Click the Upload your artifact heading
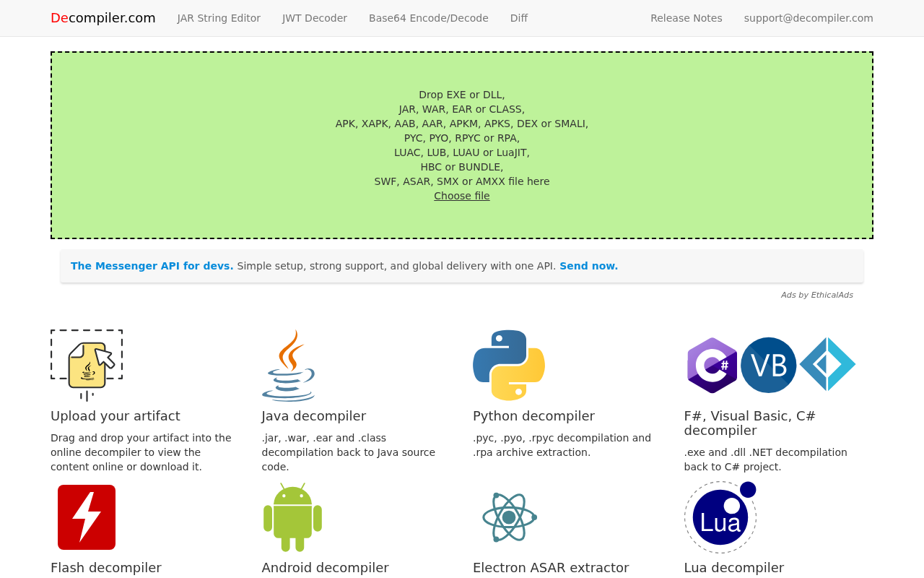 115,416
